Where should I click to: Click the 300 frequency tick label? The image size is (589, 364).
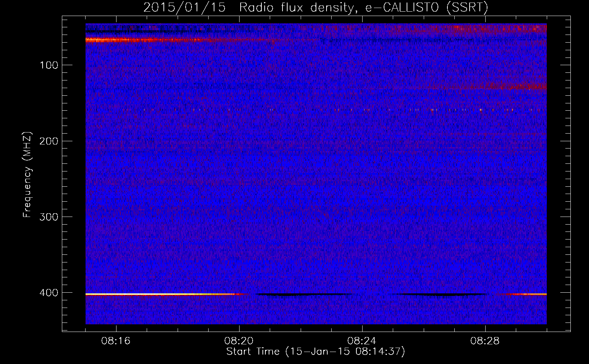point(49,217)
